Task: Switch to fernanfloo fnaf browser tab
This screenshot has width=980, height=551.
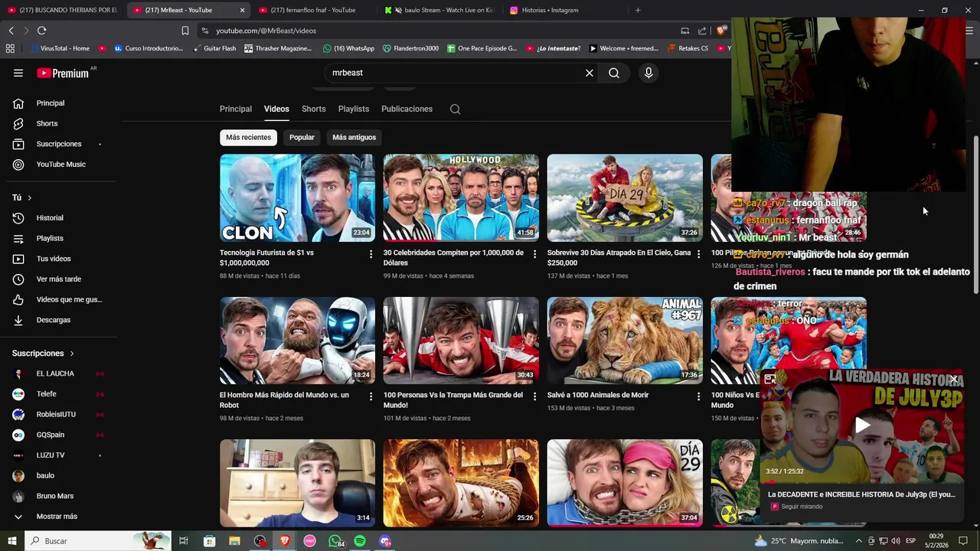Action: 312,10
